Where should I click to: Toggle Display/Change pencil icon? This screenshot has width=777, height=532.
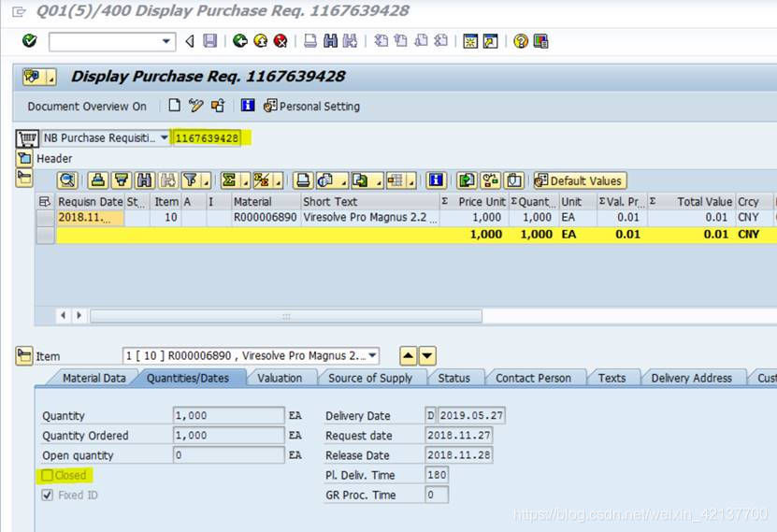196,106
